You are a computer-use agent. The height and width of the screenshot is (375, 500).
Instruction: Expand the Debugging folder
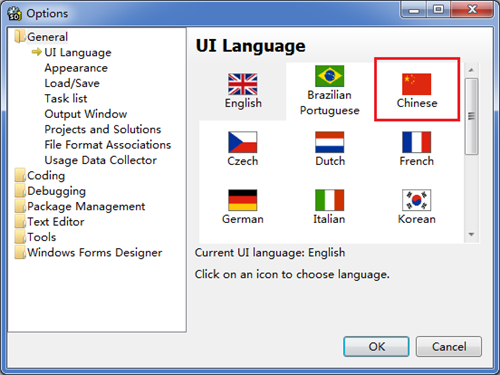click(x=20, y=191)
